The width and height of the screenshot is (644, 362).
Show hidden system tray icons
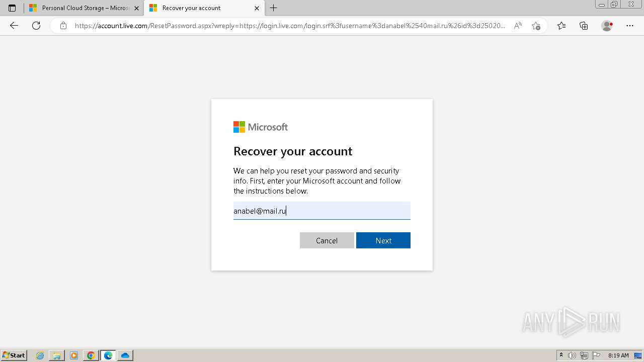tap(561, 355)
